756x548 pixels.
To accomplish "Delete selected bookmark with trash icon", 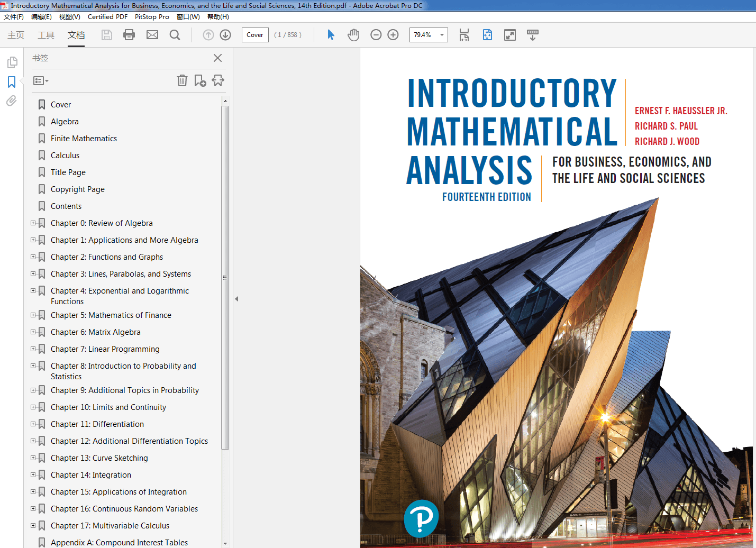I will (x=182, y=80).
